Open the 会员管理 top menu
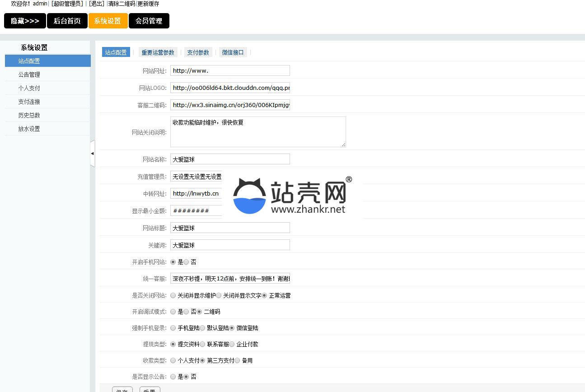The width and height of the screenshot is (585, 392). [x=149, y=21]
